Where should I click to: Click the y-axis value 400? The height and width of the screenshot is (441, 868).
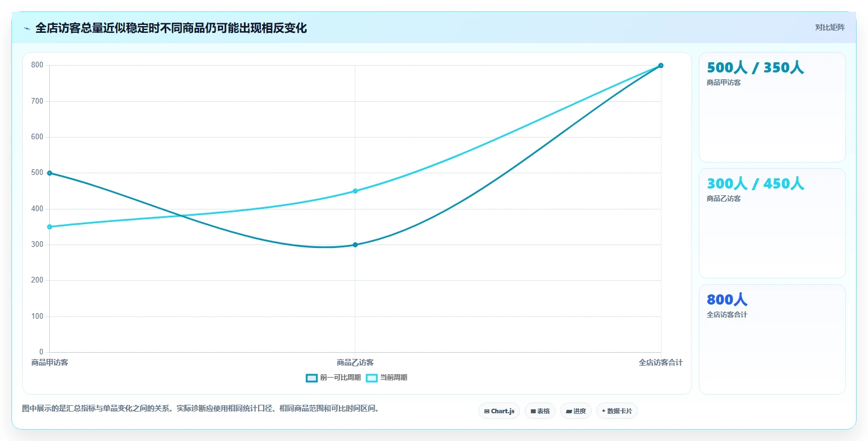point(37,209)
